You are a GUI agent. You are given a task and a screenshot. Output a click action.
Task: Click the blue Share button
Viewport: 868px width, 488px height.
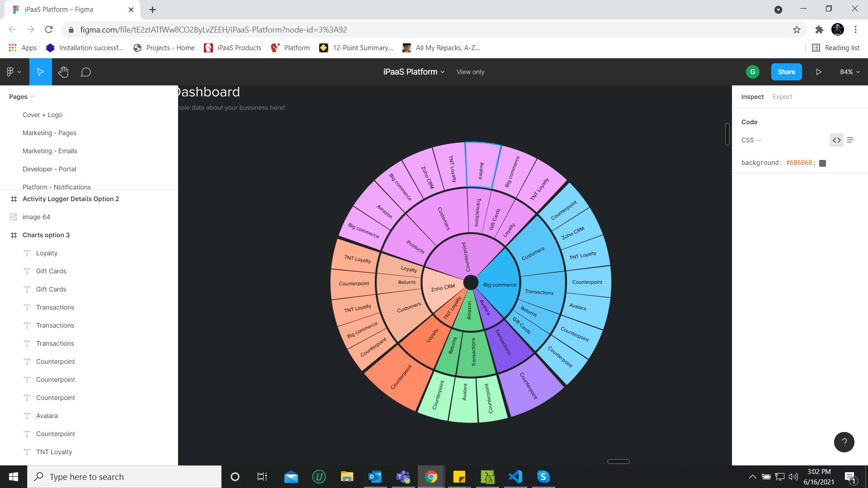tap(786, 72)
